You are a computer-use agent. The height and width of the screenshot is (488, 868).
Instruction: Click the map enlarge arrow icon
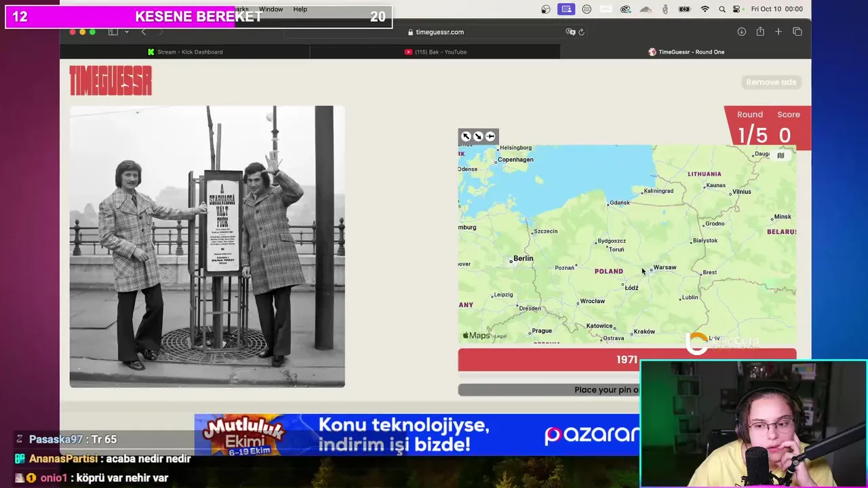coord(466,136)
